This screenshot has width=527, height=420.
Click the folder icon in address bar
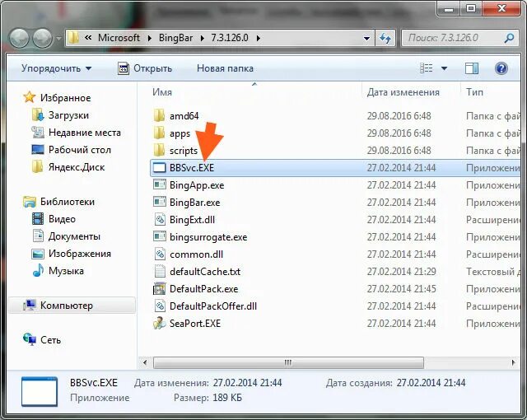click(x=73, y=38)
